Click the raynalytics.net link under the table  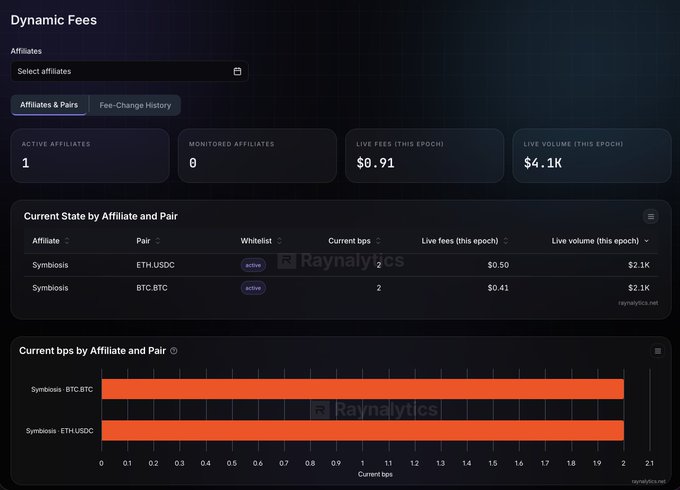click(x=638, y=303)
